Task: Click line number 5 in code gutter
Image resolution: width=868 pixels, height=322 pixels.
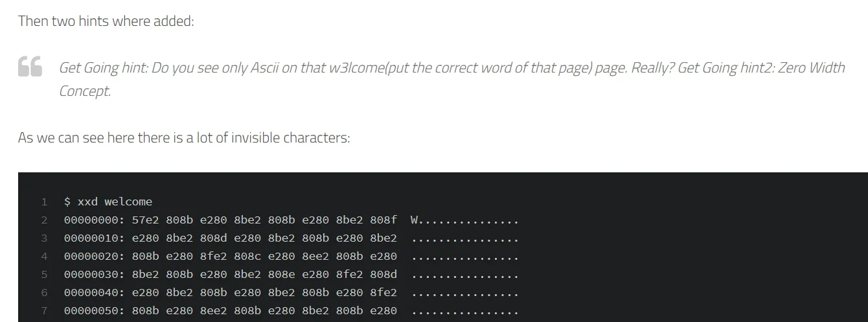Action: [x=44, y=274]
